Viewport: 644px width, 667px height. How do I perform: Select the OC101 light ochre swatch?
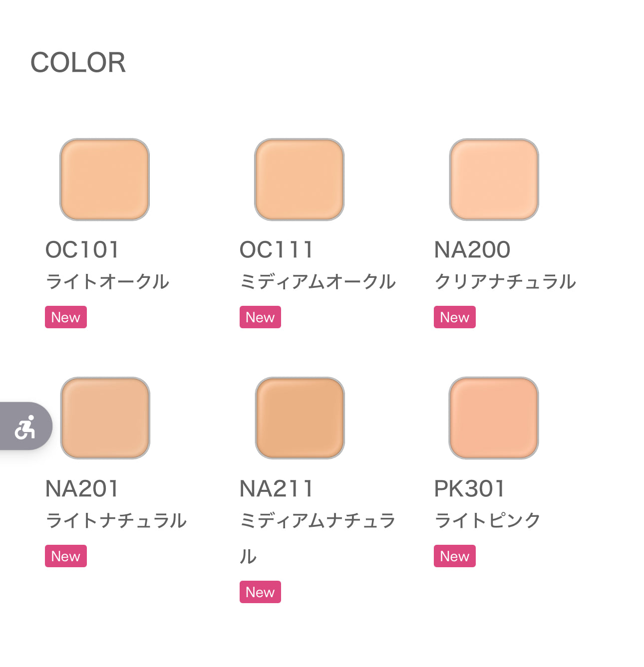[x=104, y=180]
